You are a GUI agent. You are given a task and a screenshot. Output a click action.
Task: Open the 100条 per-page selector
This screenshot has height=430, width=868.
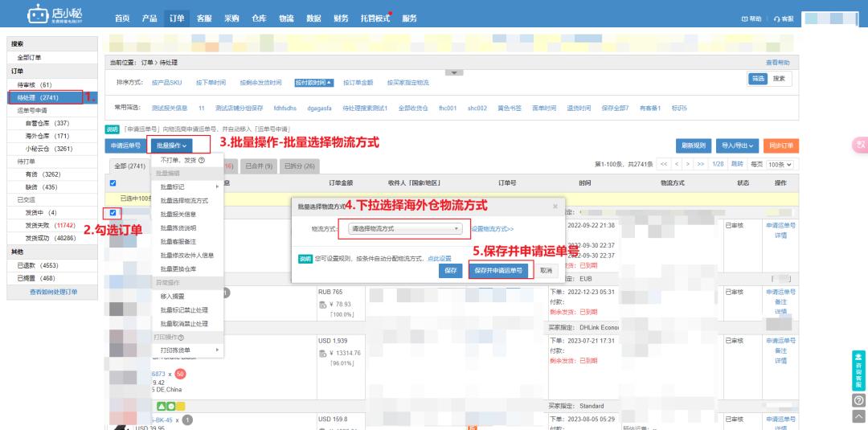point(780,164)
